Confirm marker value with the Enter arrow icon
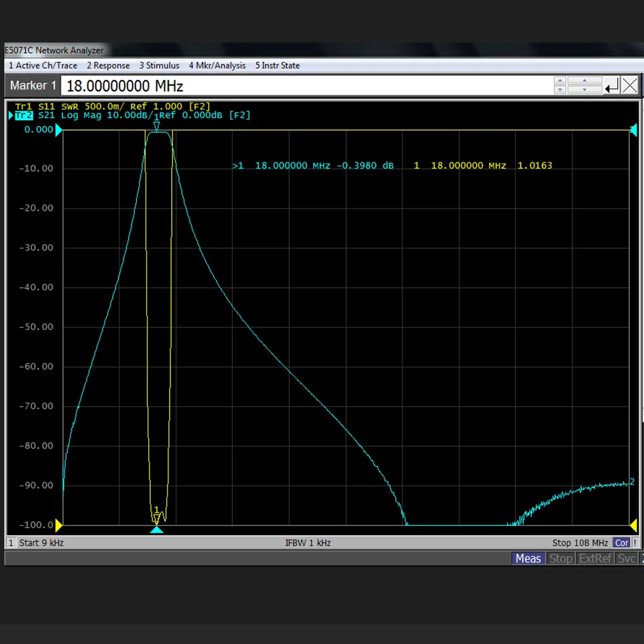Viewport: 644px width, 644px height. [x=612, y=86]
